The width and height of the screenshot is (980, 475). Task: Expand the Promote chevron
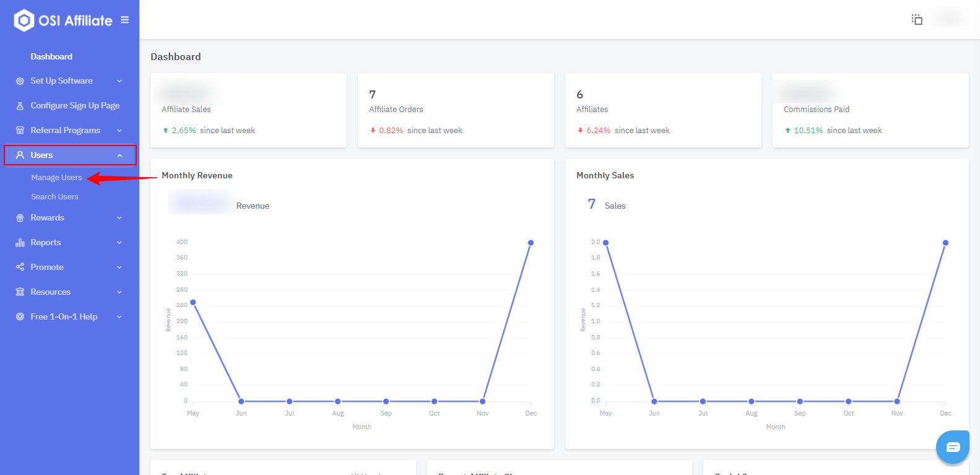(x=119, y=268)
